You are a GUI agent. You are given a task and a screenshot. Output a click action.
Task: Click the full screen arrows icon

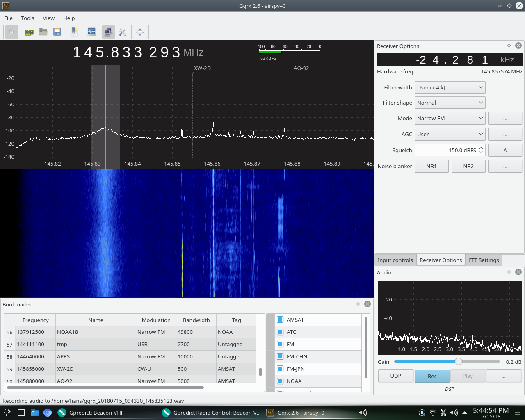tap(140, 32)
